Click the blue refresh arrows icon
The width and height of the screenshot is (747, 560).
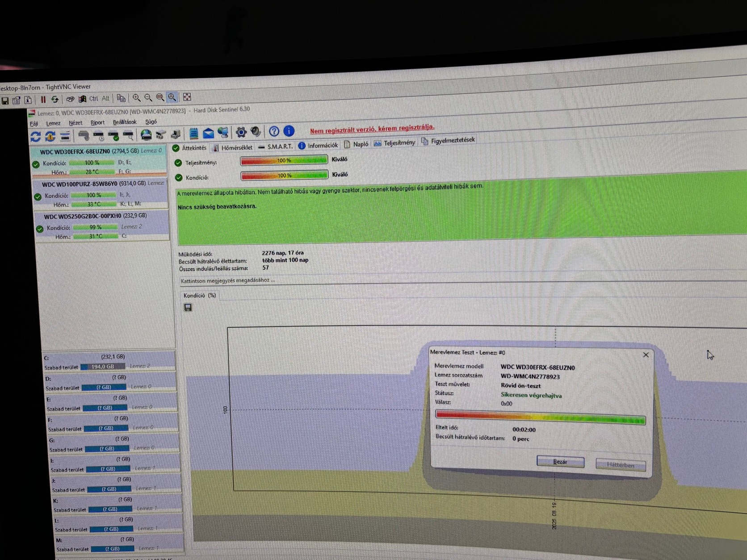[x=35, y=137]
